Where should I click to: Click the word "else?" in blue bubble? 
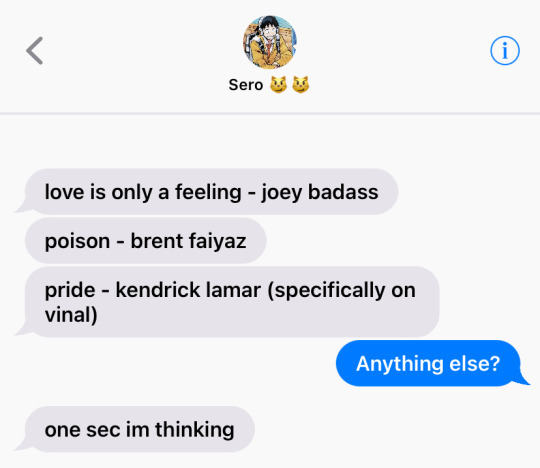(x=475, y=363)
